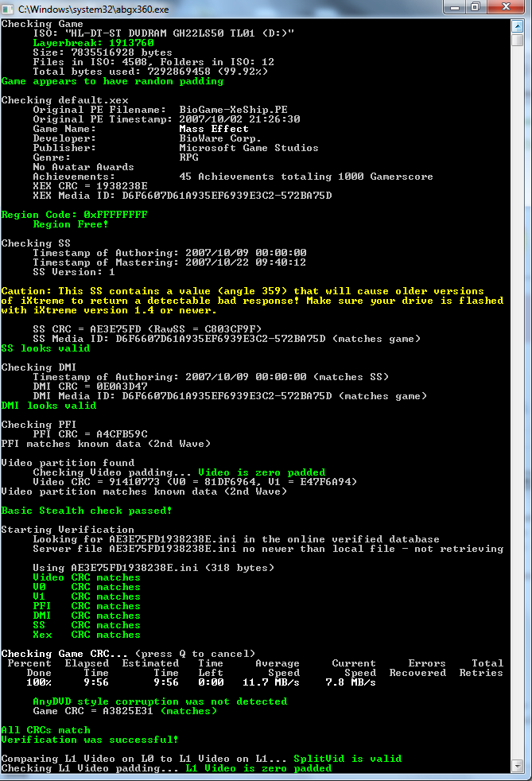This screenshot has height=781, width=532.
Task: Click the 'Region Free!' text
Action: [71, 224]
